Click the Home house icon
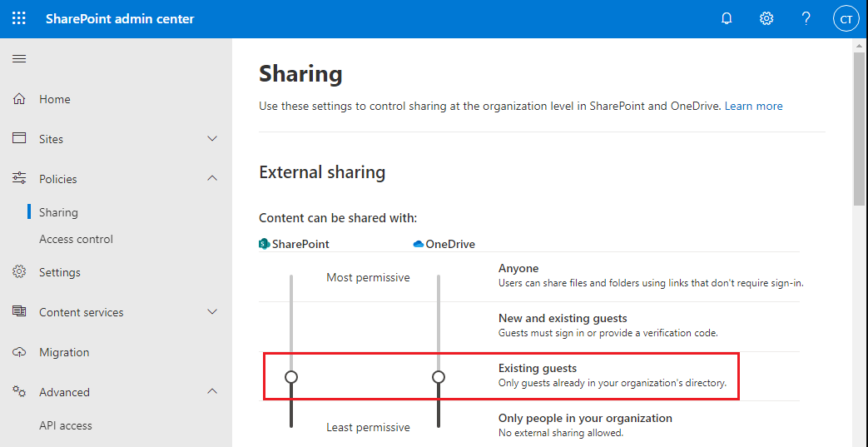Viewport: 868px width, 447px height. [19, 99]
